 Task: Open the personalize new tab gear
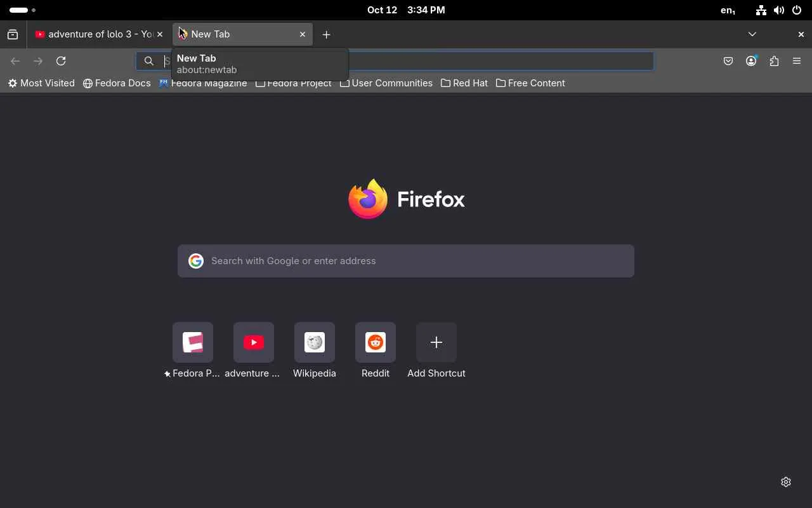(786, 482)
